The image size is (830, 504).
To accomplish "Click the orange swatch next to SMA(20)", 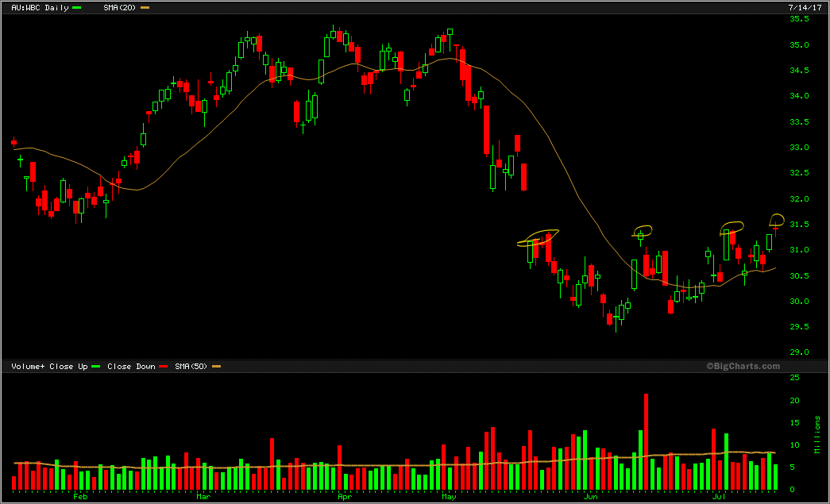I will click(145, 8).
